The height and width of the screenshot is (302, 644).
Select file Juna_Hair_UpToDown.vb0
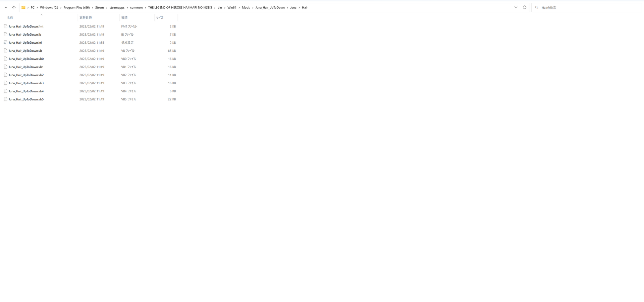(26, 59)
